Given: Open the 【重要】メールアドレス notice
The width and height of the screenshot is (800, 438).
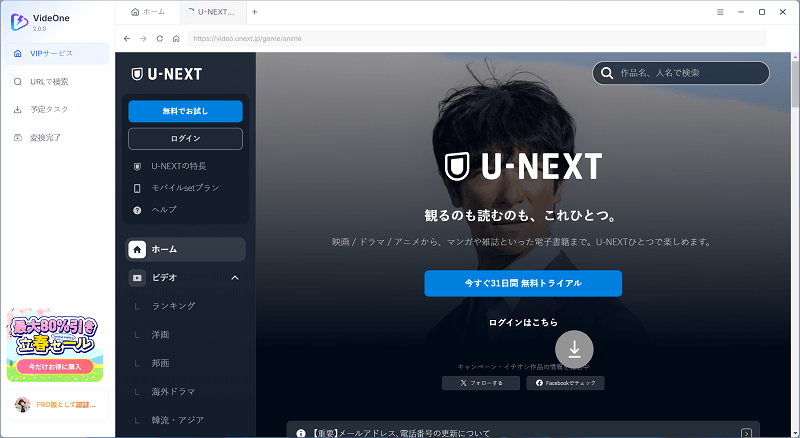Looking at the screenshot, I should (523, 430).
